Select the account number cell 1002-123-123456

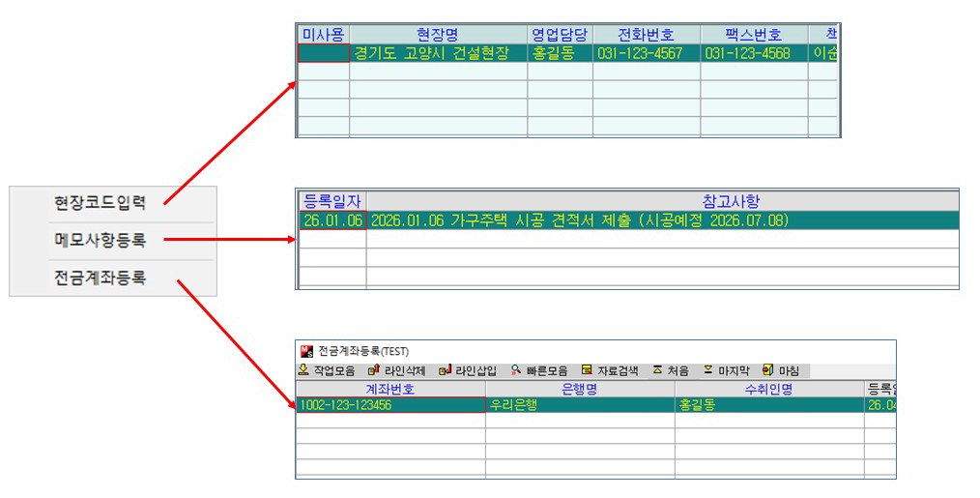[x=390, y=405]
